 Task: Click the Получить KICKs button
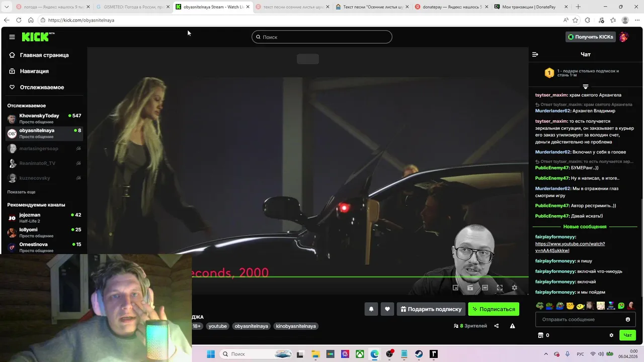(x=591, y=37)
